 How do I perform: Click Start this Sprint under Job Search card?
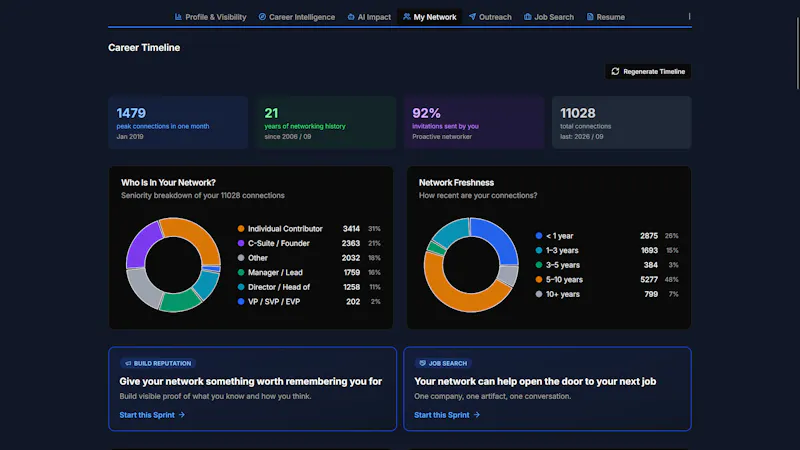(447, 415)
